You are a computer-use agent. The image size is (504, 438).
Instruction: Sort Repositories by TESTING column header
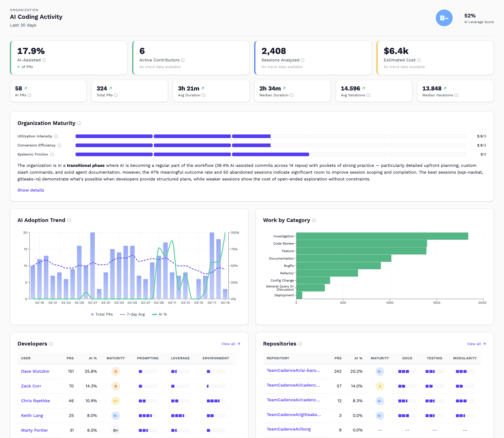point(435,358)
